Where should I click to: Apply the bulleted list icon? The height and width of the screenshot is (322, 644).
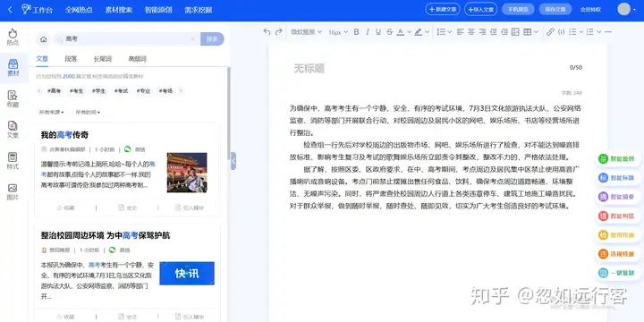[x=572, y=31]
